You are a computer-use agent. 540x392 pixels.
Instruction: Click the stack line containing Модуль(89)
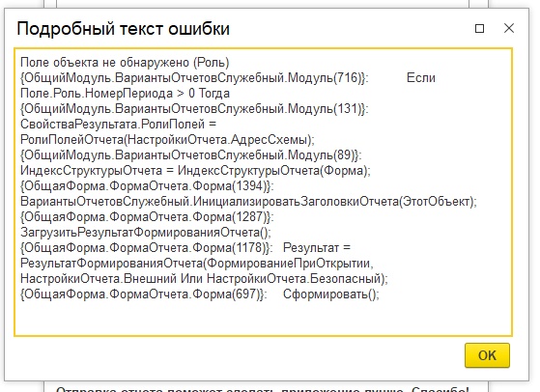191,155
